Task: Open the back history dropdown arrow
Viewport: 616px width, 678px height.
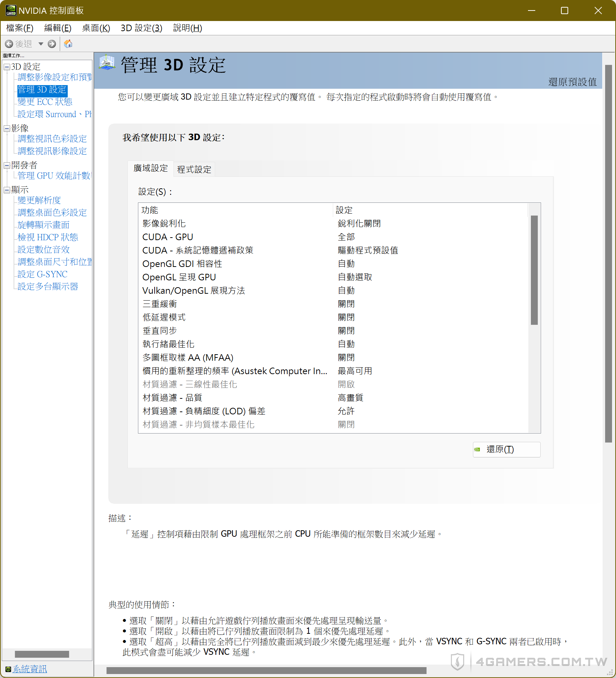Action: pyautogui.click(x=41, y=44)
